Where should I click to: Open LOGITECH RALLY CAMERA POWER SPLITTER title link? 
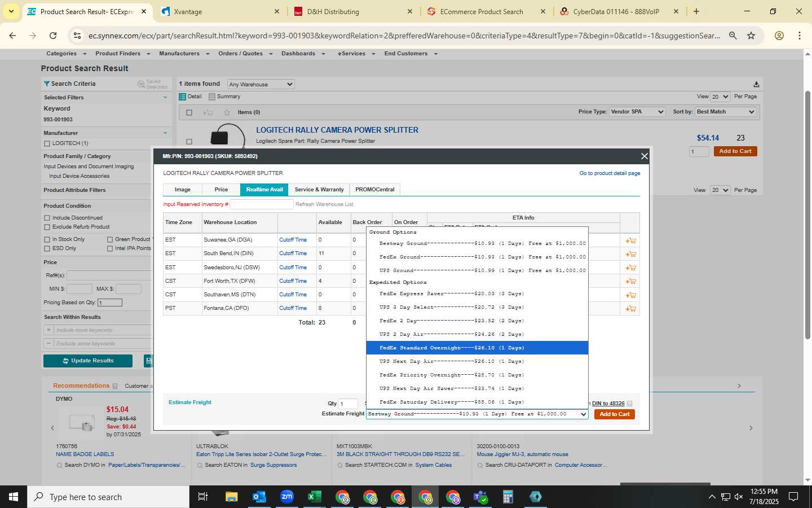tap(337, 130)
